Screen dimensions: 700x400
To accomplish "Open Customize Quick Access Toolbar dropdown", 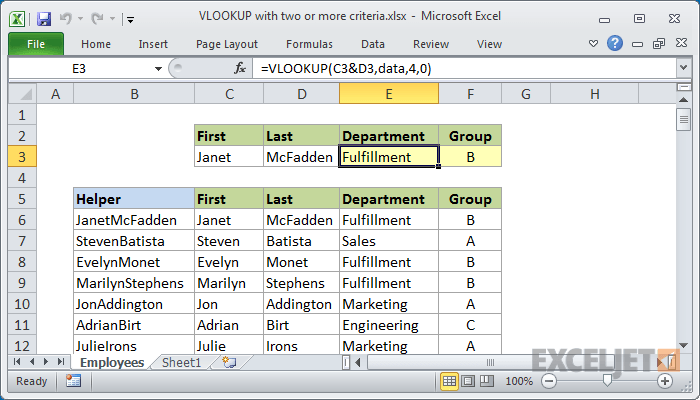I will coord(132,18).
